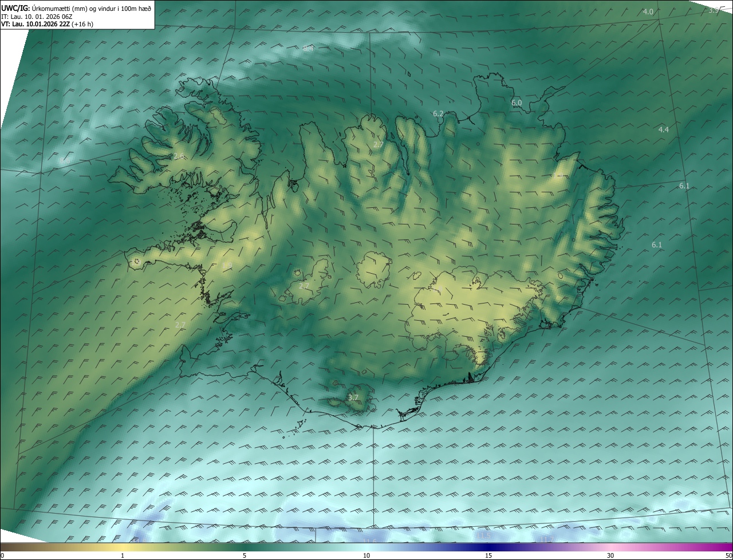The height and width of the screenshot is (560, 733).
Task: Click the 5 tick on color scale
Action: click(245, 555)
